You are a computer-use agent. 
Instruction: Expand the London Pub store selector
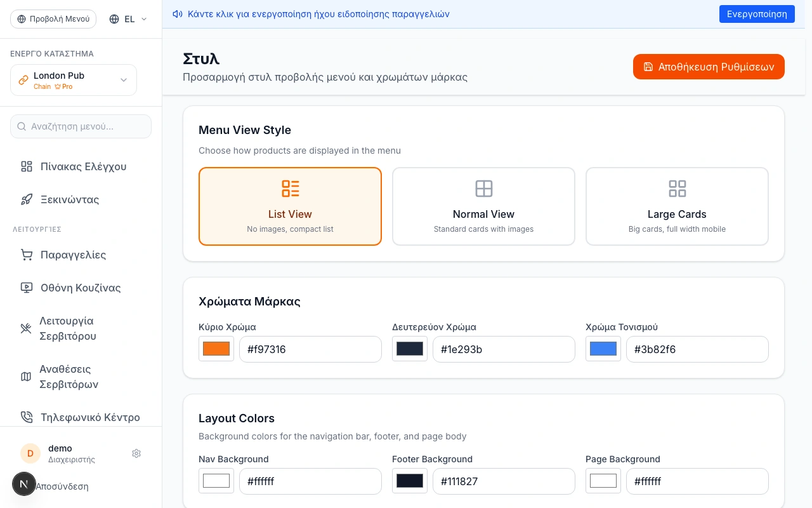point(74,80)
